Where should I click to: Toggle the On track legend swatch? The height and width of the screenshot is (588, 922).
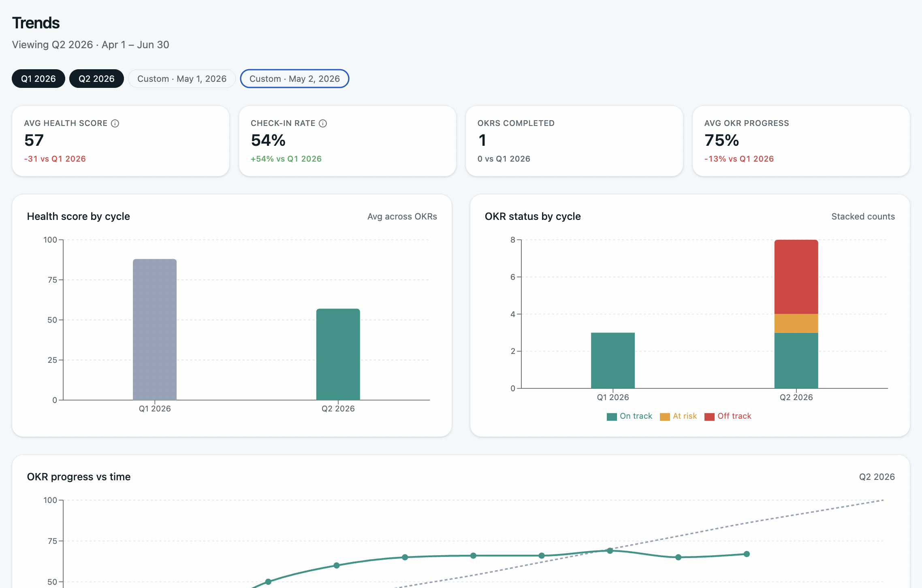pos(612,417)
